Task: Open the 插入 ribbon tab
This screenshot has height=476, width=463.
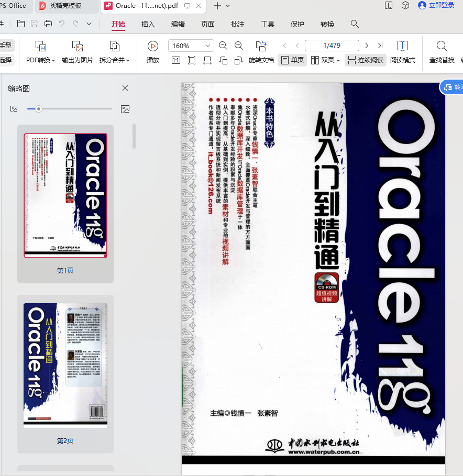Action: 148,24
